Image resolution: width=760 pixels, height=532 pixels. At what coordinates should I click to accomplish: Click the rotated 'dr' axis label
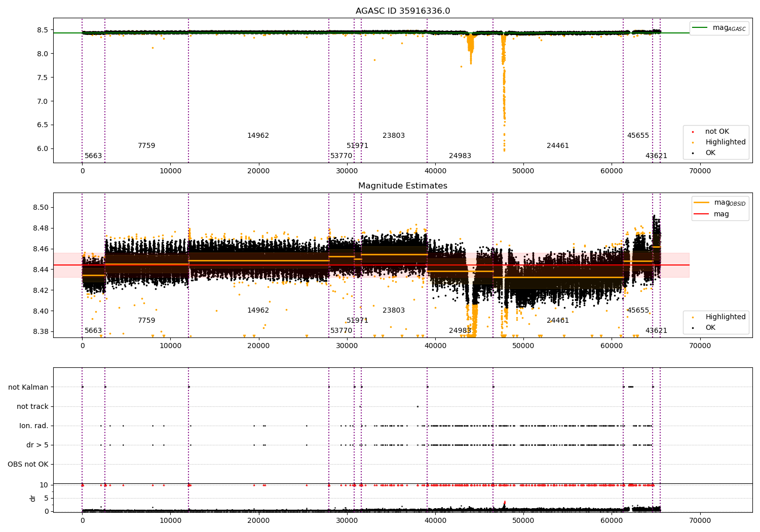(x=33, y=499)
